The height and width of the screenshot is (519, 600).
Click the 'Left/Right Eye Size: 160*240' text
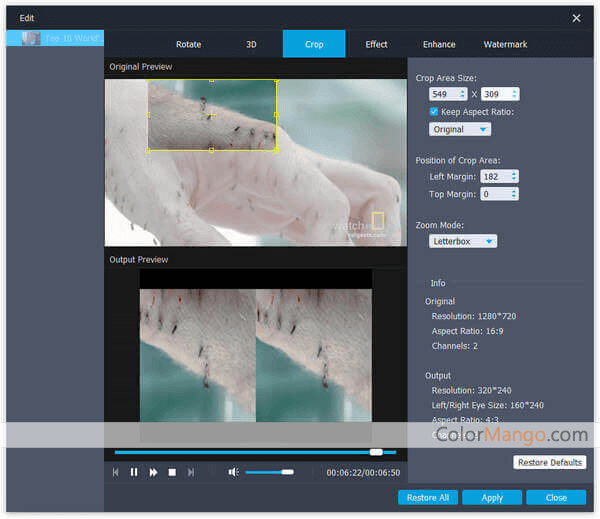point(488,405)
